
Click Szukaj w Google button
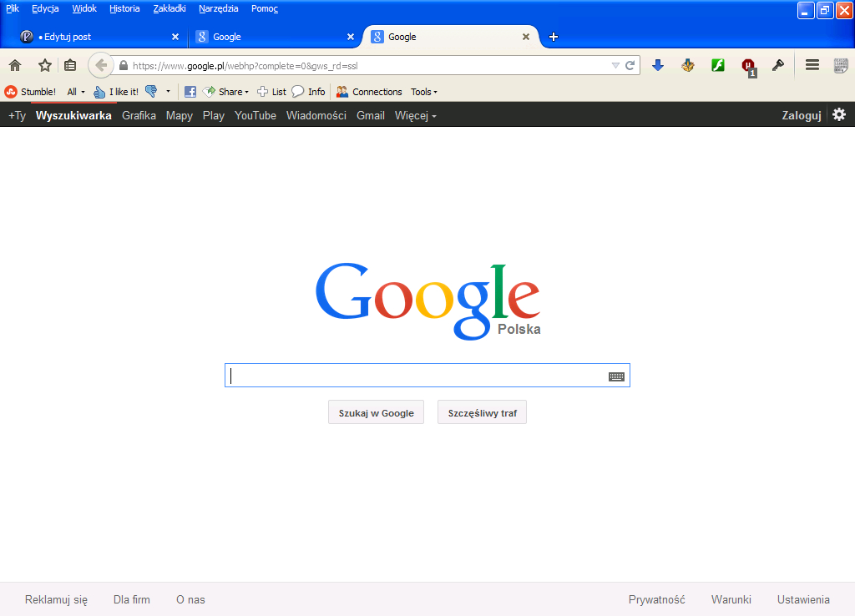point(377,412)
